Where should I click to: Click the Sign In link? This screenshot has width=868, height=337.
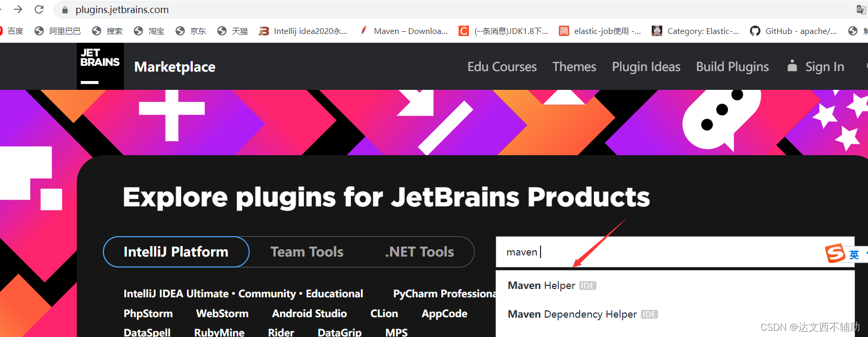[825, 67]
